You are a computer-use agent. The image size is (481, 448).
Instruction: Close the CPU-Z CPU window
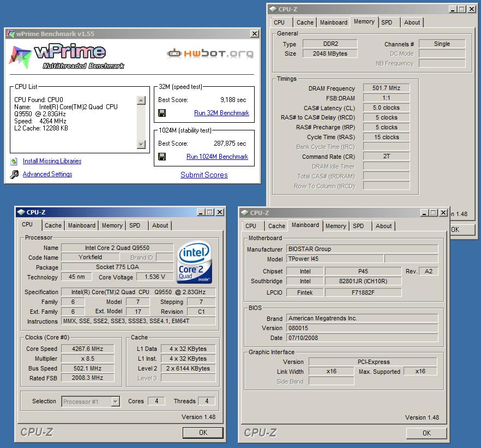pos(220,212)
